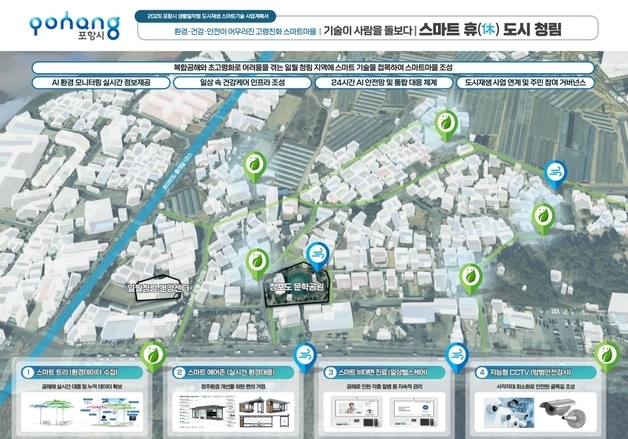Open the smart tree data diagram thumbnail
Viewport: 628px width, 439px height.
[x=110, y=411]
